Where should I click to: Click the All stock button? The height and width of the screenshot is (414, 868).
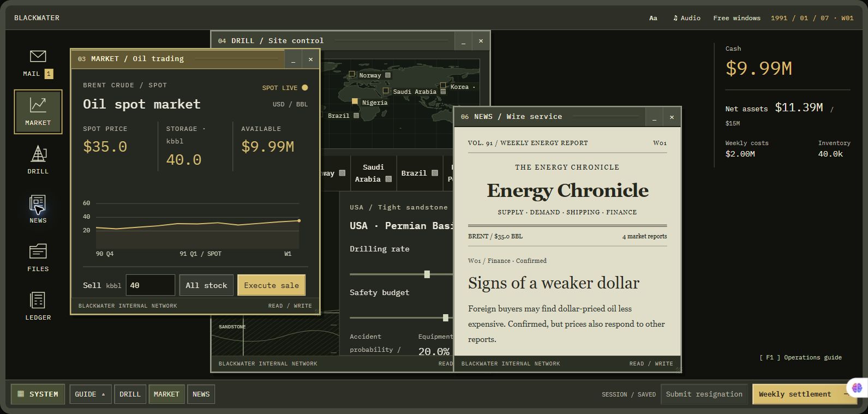206,285
